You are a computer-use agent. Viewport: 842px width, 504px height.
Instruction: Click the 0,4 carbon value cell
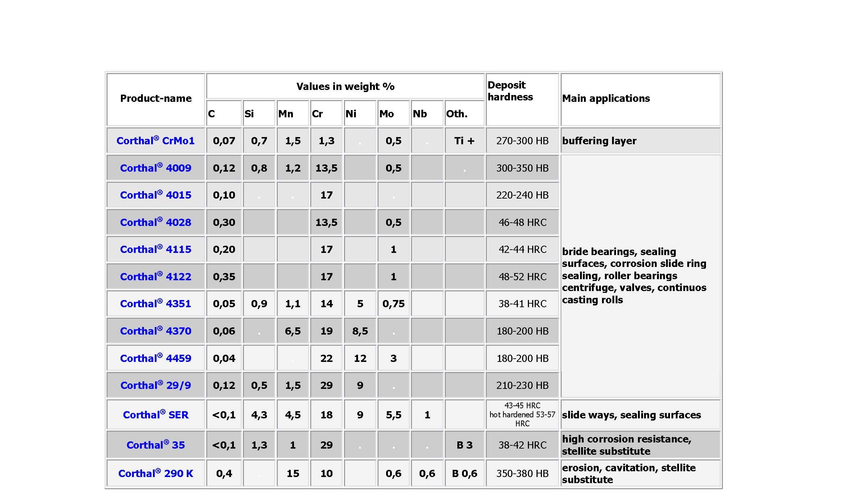(x=224, y=473)
